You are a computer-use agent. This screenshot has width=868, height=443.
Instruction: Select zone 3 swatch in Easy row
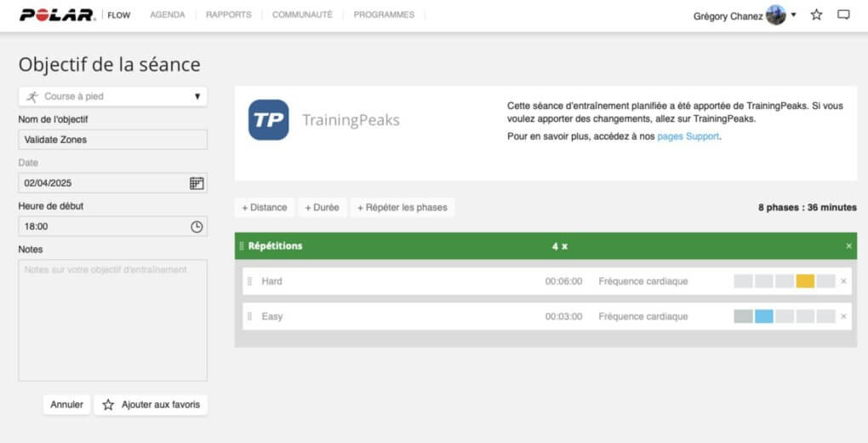(x=785, y=317)
